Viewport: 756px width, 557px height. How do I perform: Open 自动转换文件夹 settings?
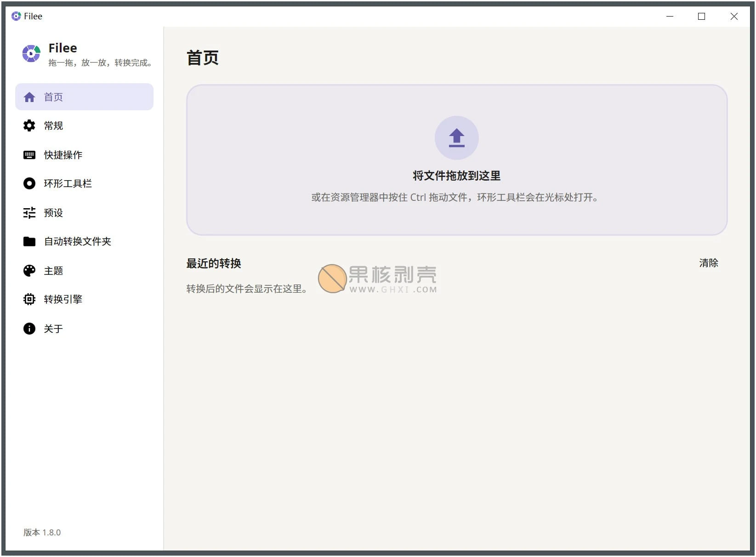[x=84, y=241]
